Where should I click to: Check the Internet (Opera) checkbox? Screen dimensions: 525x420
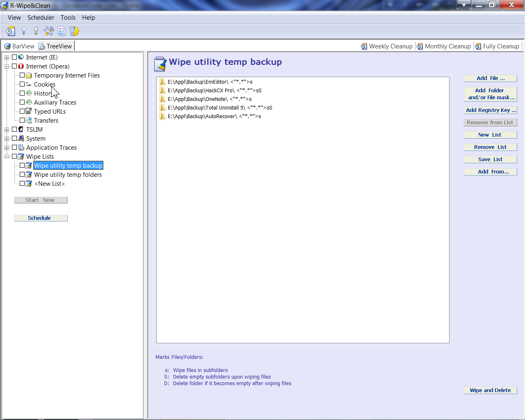click(14, 66)
